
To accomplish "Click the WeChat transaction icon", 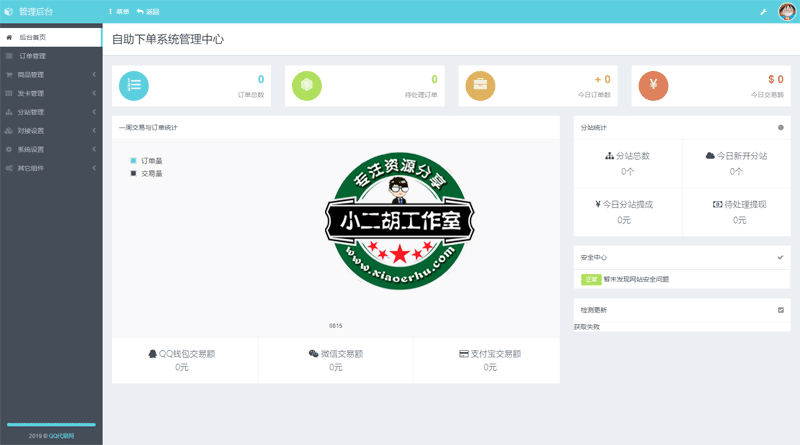I will [313, 354].
